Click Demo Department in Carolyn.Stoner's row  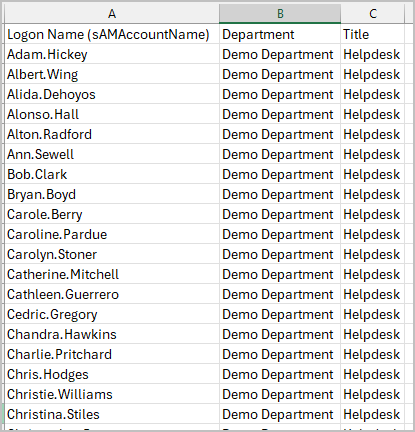280,254
